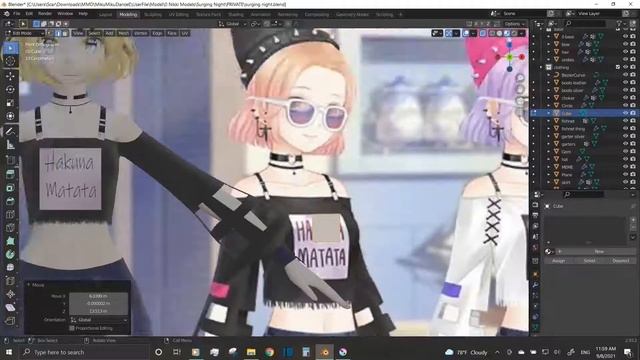This screenshot has width=640, height=360.
Task: Click the Assign material button
Action: click(558, 261)
